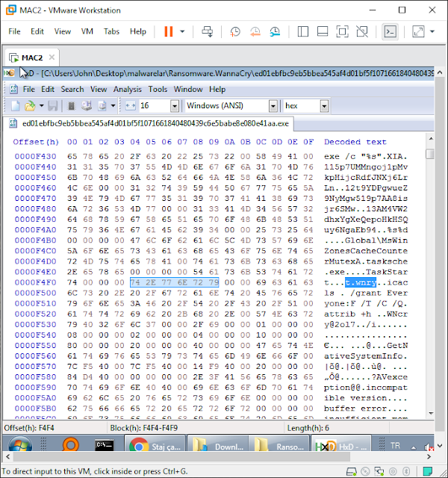The height and width of the screenshot is (478, 448).
Task: Click offset 0000F430 row label
Action: (x=35, y=156)
